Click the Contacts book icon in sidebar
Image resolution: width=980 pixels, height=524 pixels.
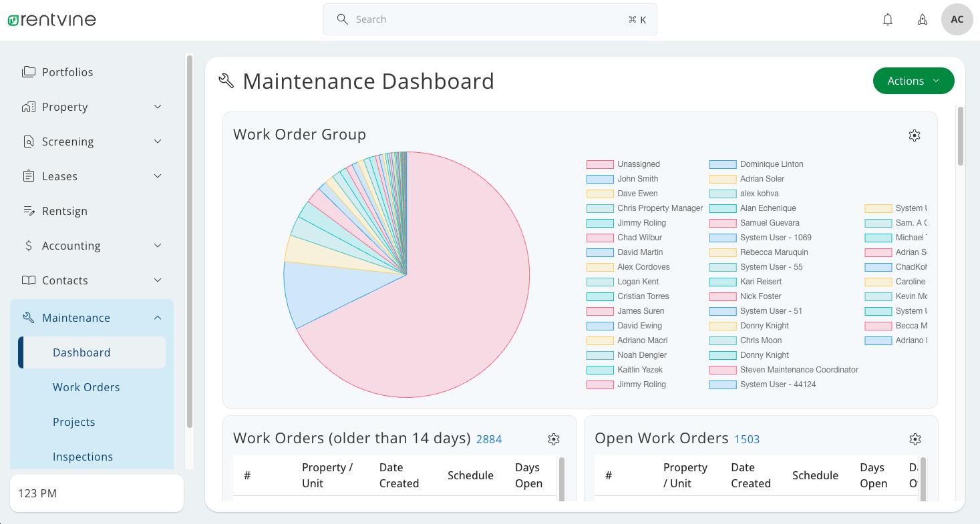tap(28, 280)
